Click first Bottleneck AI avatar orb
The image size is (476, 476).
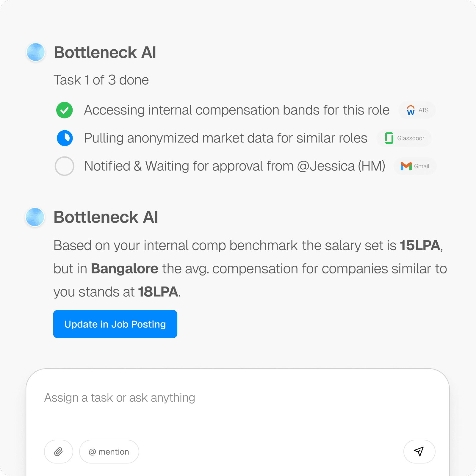pyautogui.click(x=36, y=52)
